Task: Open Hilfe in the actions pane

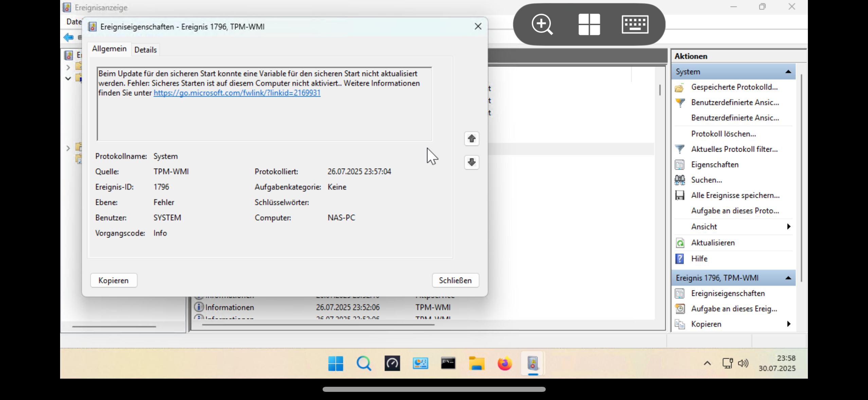Action: [x=699, y=259]
